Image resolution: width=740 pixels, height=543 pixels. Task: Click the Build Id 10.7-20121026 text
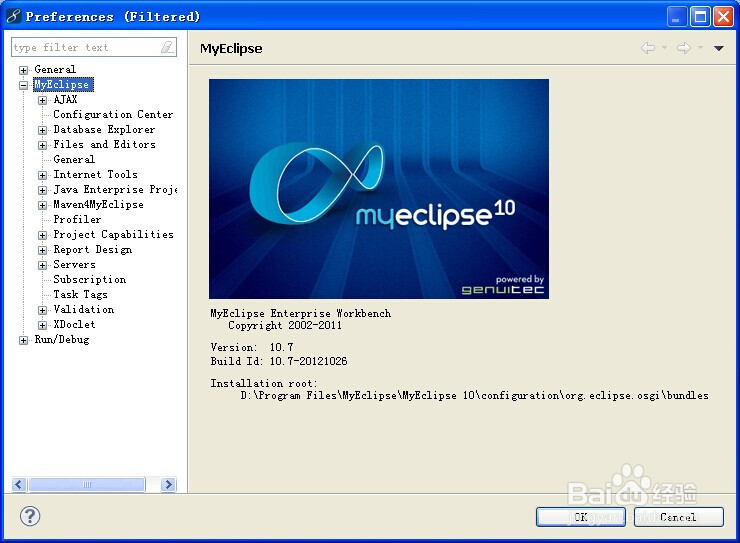click(x=278, y=361)
